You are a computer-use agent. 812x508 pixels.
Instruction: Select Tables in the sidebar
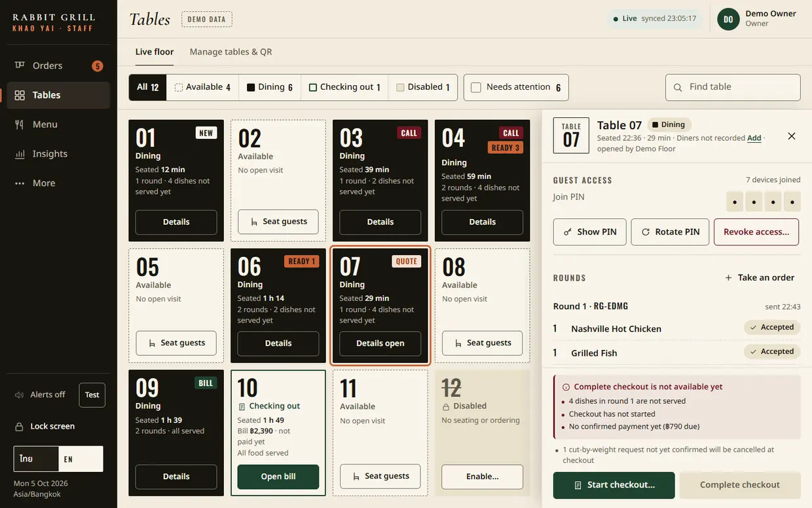pyautogui.click(x=58, y=95)
